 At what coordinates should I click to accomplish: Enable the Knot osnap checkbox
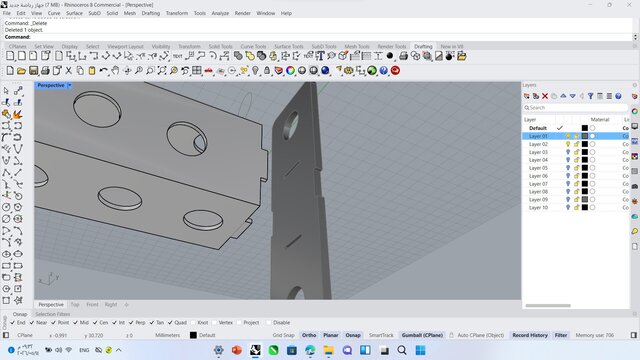(x=193, y=323)
